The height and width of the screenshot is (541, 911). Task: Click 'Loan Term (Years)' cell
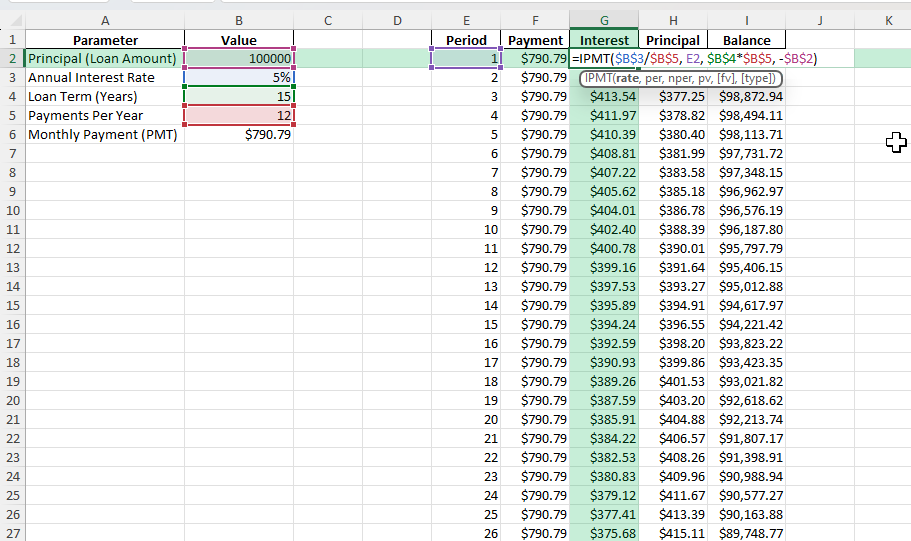[105, 96]
